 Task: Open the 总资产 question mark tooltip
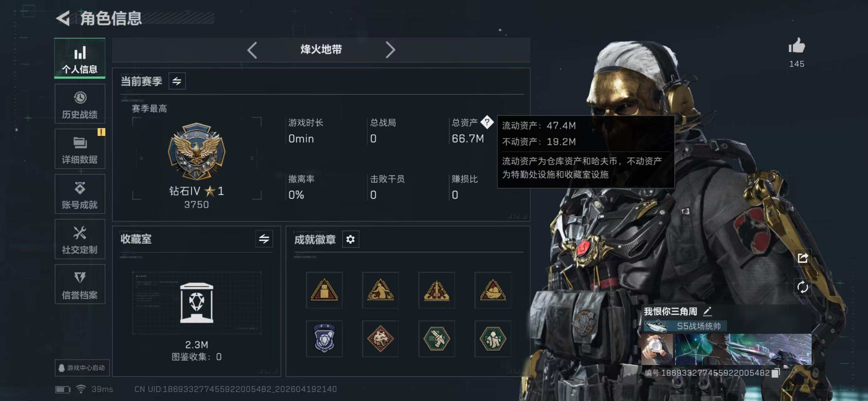pyautogui.click(x=487, y=122)
